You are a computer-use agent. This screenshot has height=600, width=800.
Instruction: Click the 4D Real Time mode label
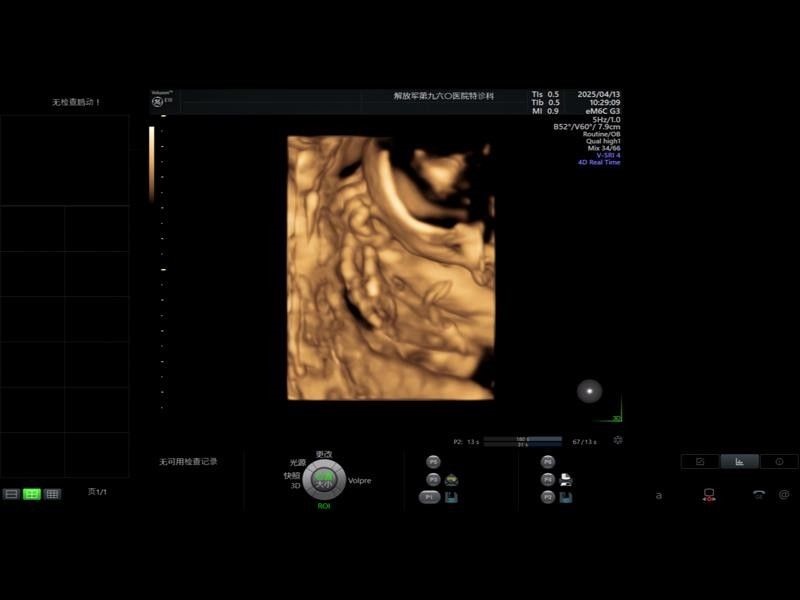[x=599, y=162]
